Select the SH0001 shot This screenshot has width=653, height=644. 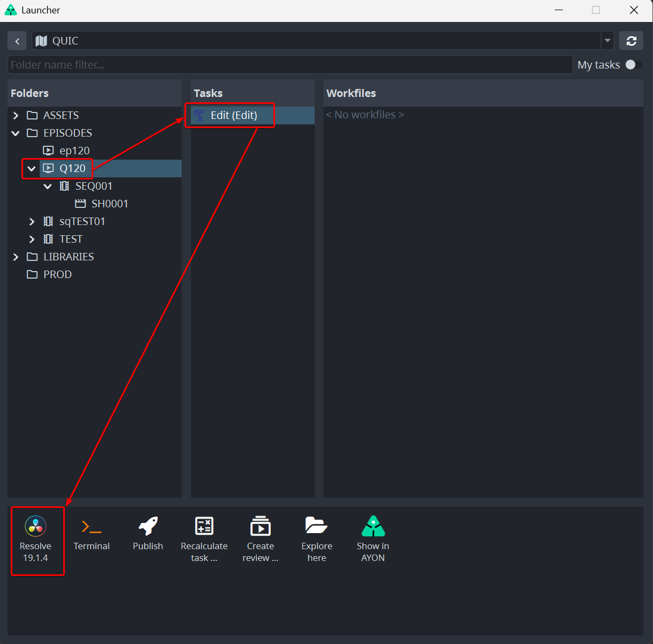click(x=109, y=204)
